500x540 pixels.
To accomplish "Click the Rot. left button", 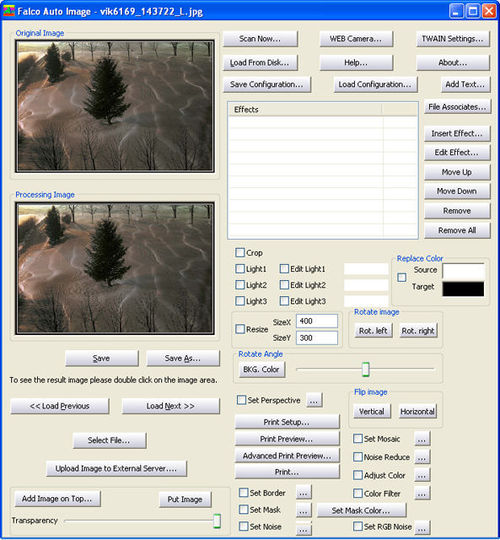I will [x=373, y=331].
